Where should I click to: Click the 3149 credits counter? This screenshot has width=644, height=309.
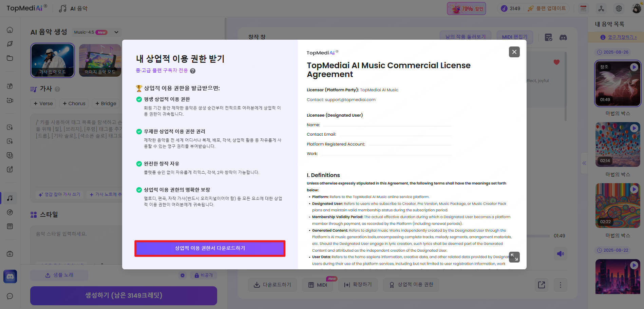pyautogui.click(x=511, y=8)
